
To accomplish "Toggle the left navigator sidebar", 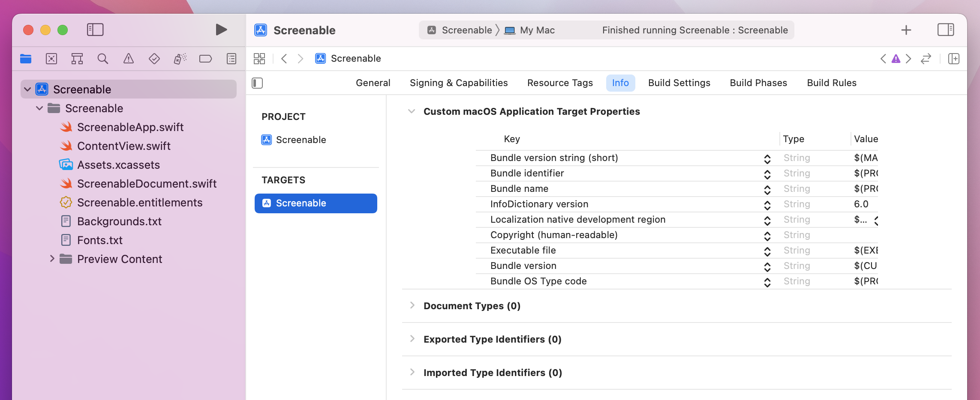I will pyautogui.click(x=95, y=30).
